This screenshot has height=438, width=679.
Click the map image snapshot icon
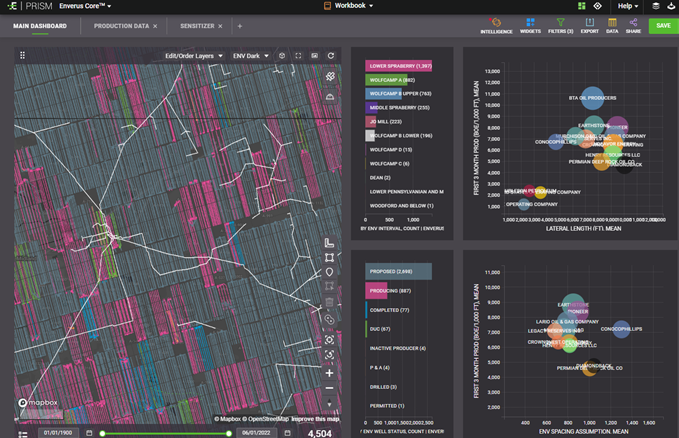[314, 55]
